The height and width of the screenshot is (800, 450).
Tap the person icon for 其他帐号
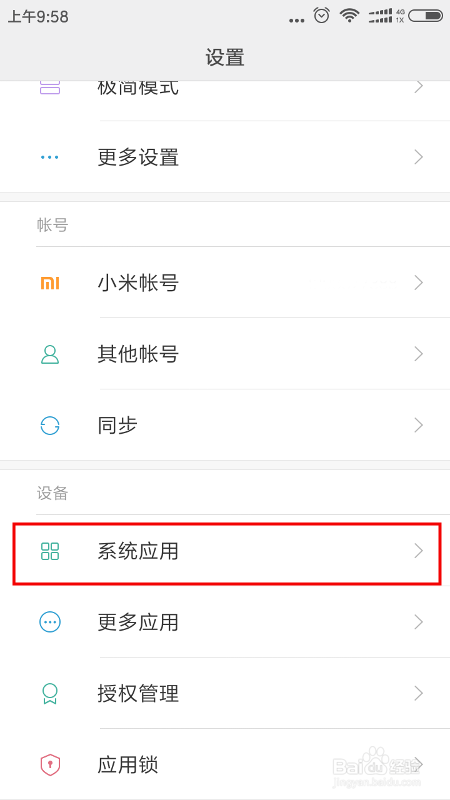coord(50,354)
